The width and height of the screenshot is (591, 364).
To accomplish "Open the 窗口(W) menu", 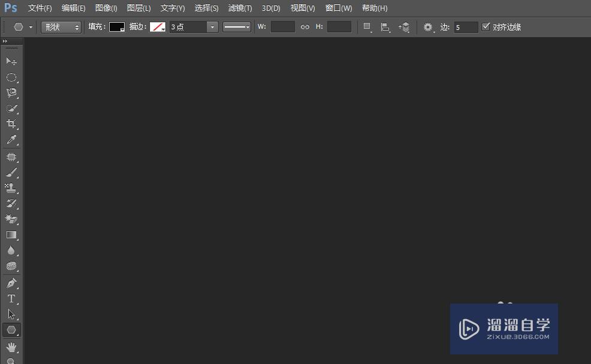I will pyautogui.click(x=339, y=8).
